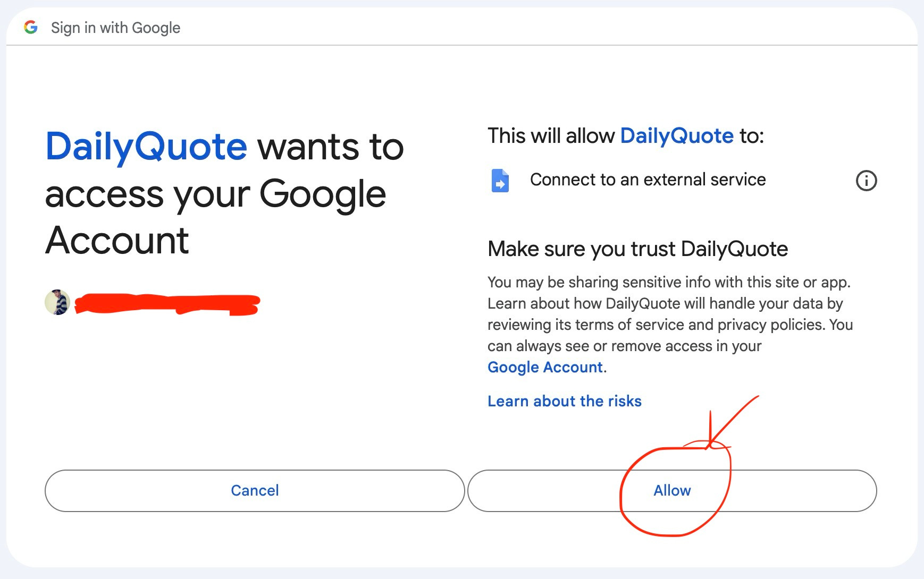Click DailyQuote link in the main heading
This screenshot has width=924, height=579.
(146, 147)
